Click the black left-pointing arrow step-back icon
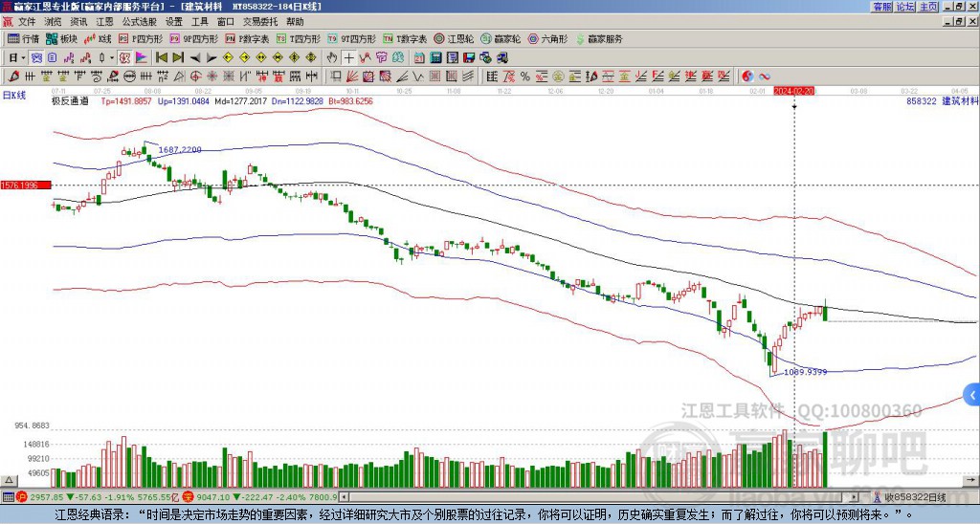 point(195,57)
